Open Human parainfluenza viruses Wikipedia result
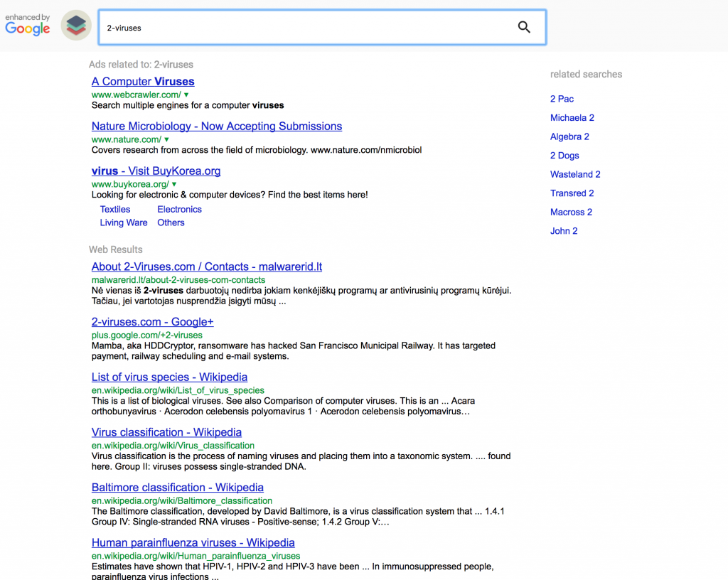 click(x=193, y=543)
